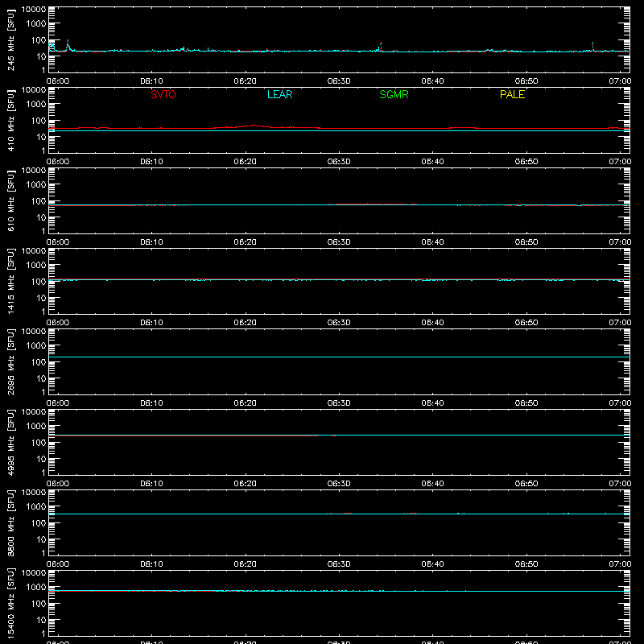The width and height of the screenshot is (644, 644).
Task: Select the 2695 MHz [SFU] axis title
Action: point(10,361)
